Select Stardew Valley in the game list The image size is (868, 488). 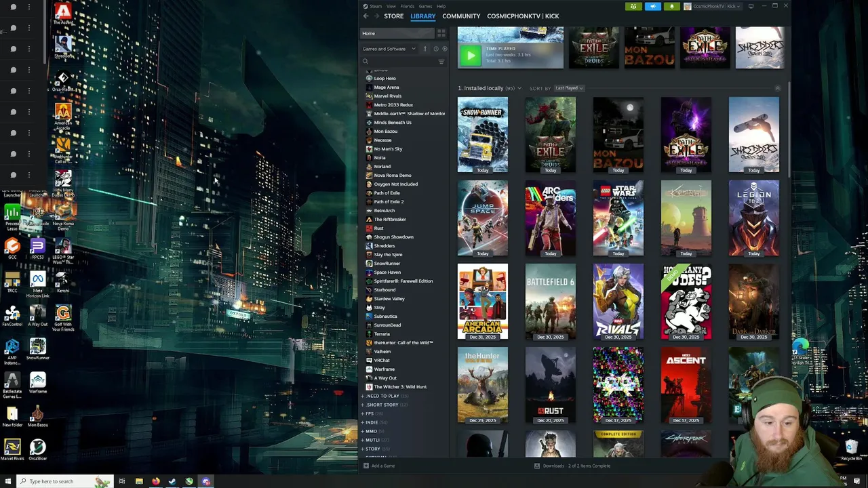point(389,298)
